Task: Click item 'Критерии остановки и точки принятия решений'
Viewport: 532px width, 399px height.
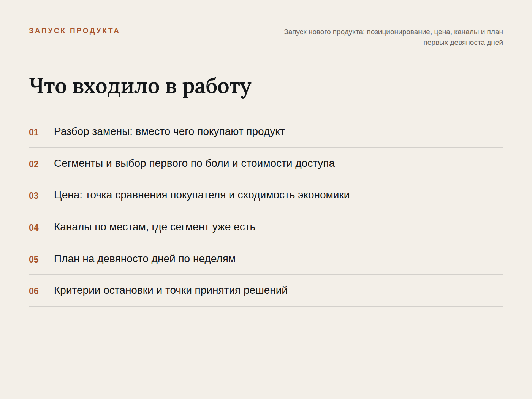Action: (x=171, y=290)
